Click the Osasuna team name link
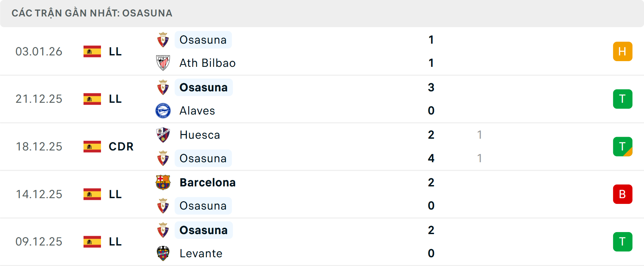 point(203,40)
